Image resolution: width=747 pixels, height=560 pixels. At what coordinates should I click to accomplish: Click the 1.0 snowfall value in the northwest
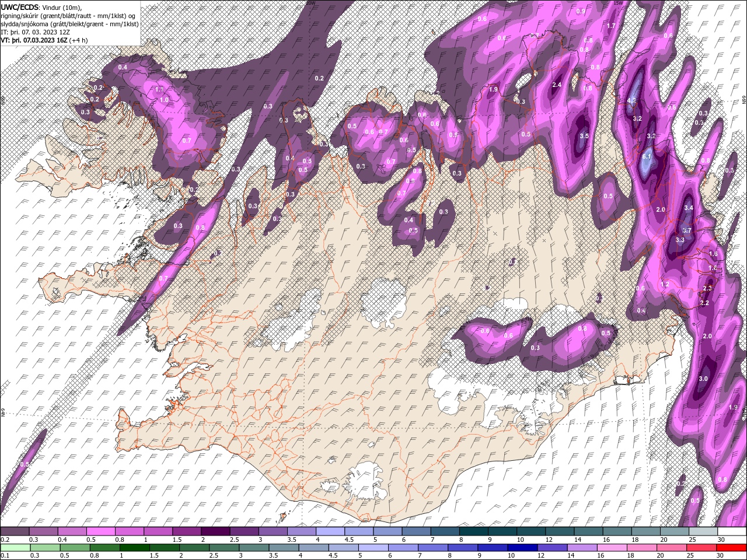(x=164, y=100)
